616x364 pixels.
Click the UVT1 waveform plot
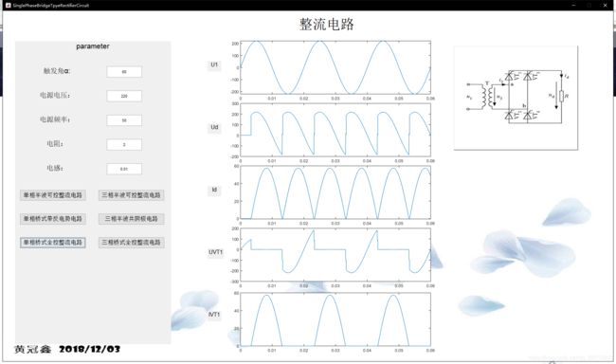coord(335,255)
